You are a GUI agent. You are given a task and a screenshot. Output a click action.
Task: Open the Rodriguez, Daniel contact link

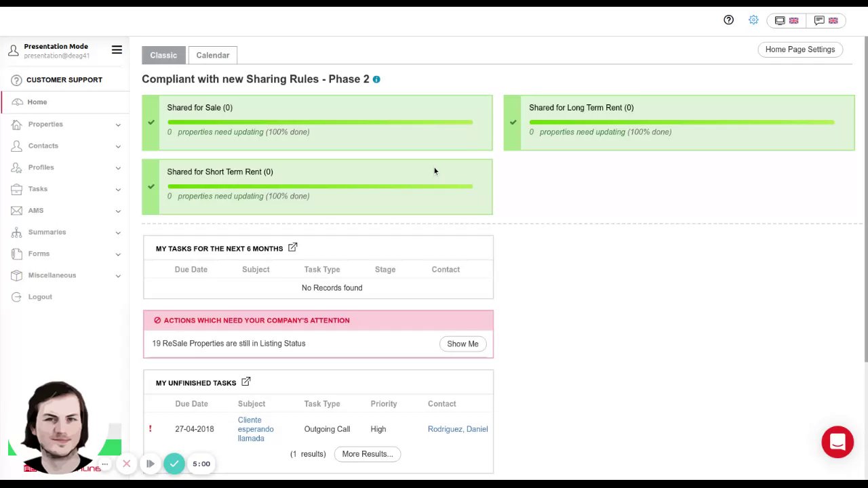(x=458, y=429)
